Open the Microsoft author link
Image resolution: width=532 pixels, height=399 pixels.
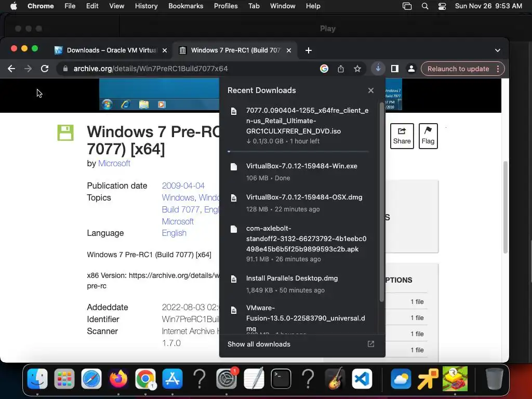114,164
